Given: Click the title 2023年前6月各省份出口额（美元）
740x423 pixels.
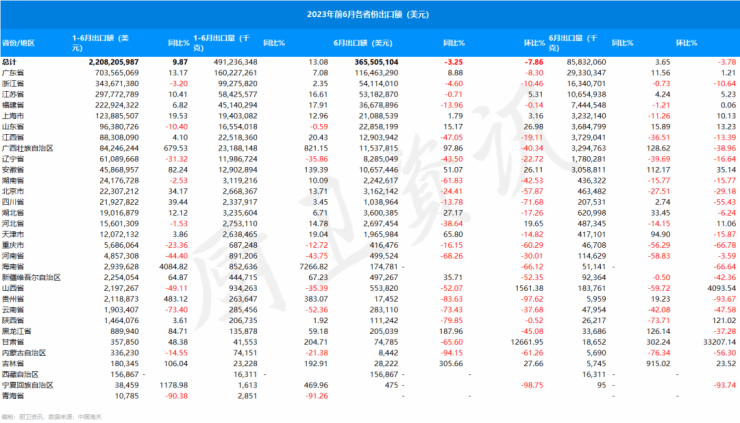Looking at the screenshot, I should [x=368, y=14].
